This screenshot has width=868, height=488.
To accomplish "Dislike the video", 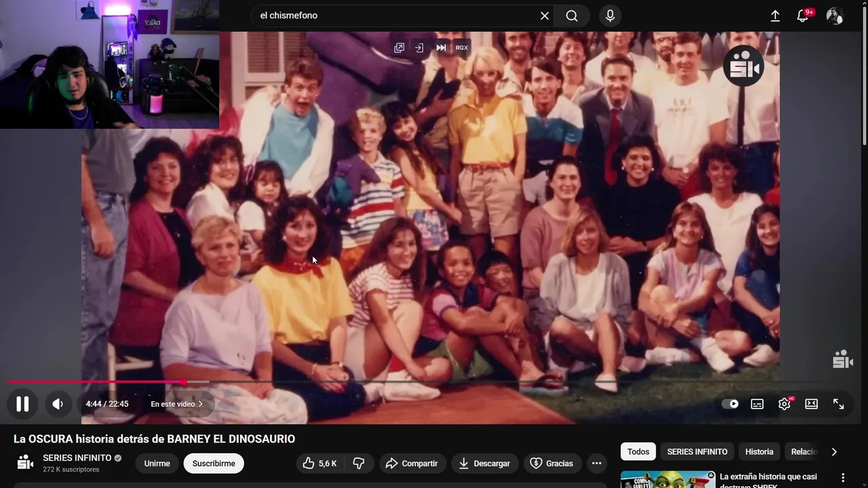I will coord(359,464).
